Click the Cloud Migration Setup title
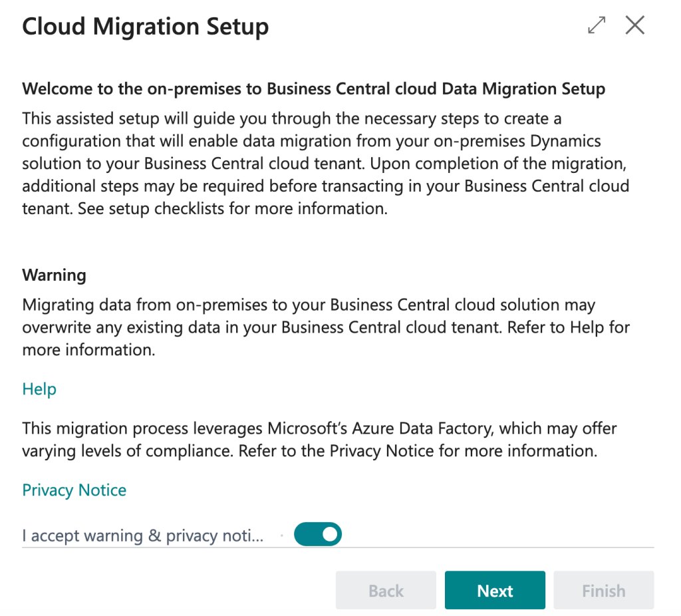The image size is (681, 616). (x=146, y=27)
